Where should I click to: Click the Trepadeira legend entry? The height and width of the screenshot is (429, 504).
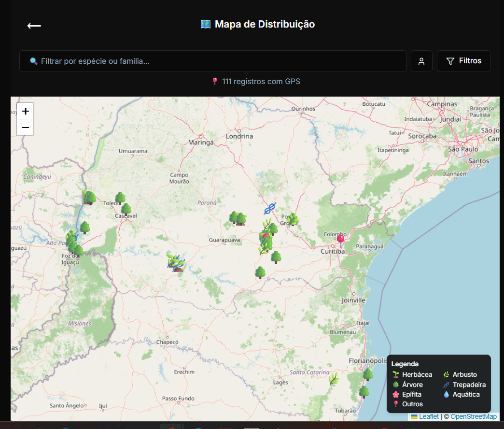tap(464, 385)
